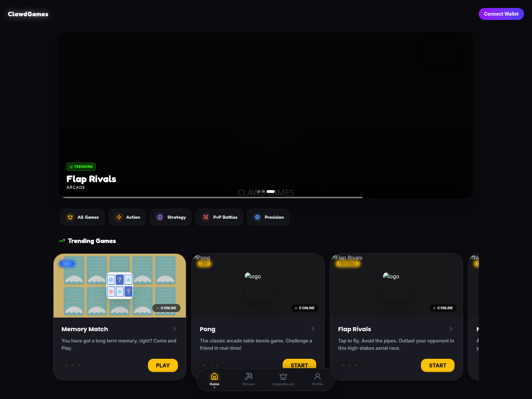Open Browse from the bottom navigation bar
This screenshot has width=532, height=399.
[249, 379]
